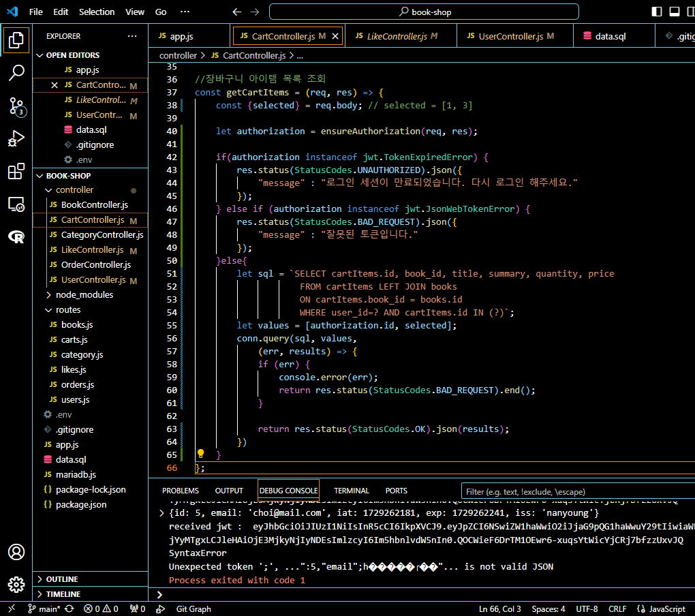695x616 pixels.
Task: Open errors and warnings status counter
Action: [101, 609]
